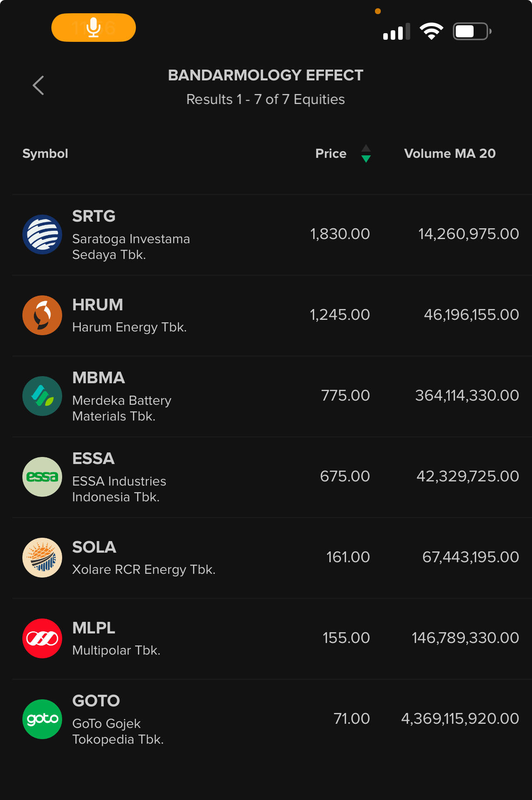Tap the SOLA Xolare logo icon
This screenshot has height=800, width=532.
(x=42, y=558)
